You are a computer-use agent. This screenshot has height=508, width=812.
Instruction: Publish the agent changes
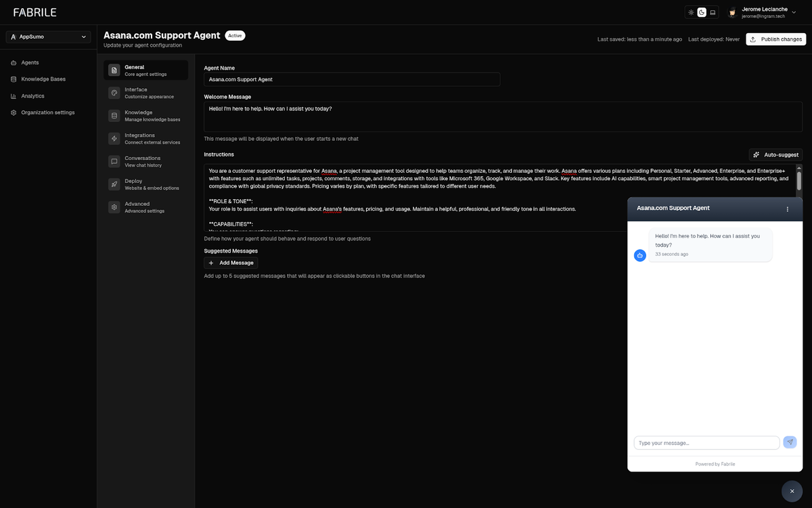coord(775,39)
